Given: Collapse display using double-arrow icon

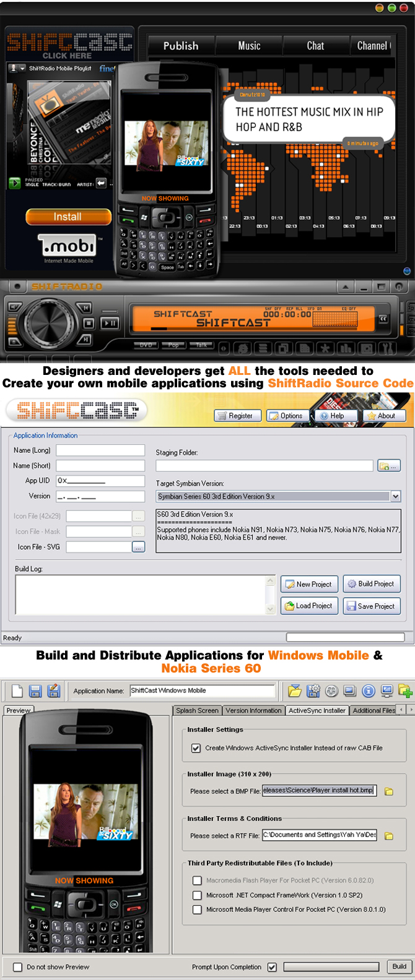Looking at the screenshot, I should tap(383, 319).
